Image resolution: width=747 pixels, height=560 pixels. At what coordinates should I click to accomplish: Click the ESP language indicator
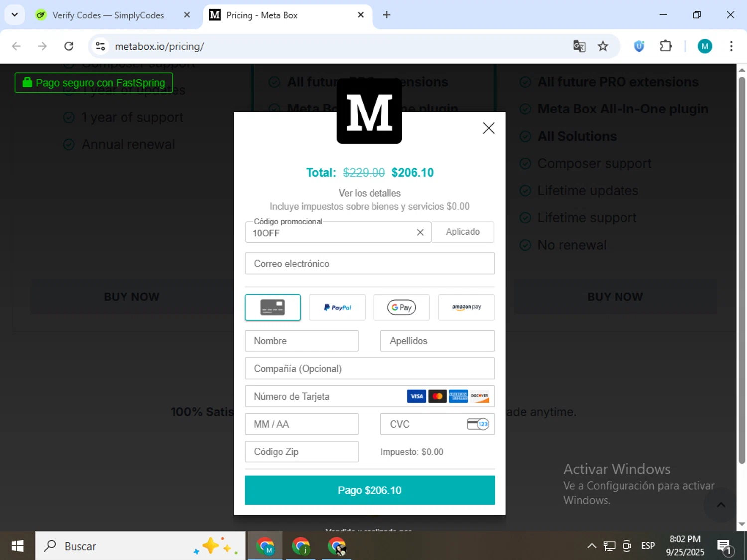coord(648,546)
